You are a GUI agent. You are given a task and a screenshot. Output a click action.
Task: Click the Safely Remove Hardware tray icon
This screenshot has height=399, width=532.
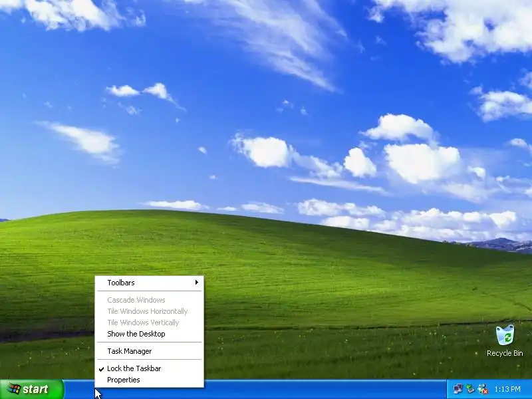(x=470, y=389)
